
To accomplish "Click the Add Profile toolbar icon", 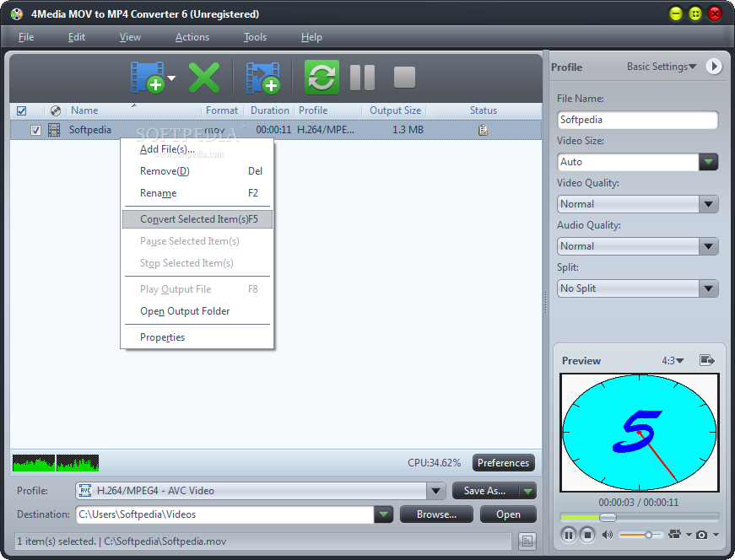I will click(x=262, y=78).
